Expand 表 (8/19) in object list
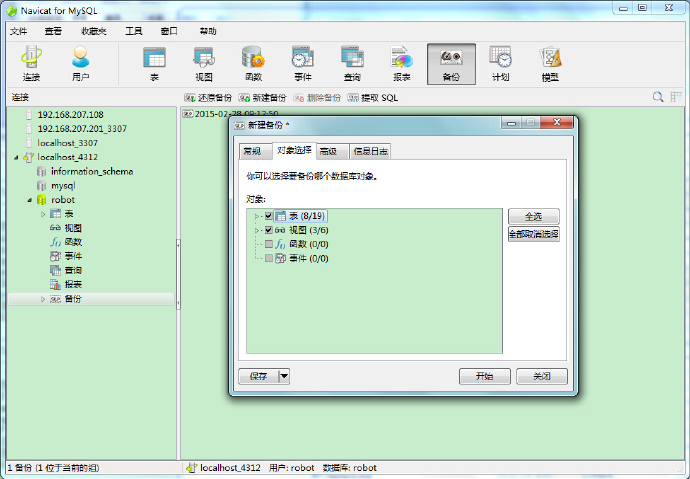The image size is (690, 479). click(257, 216)
